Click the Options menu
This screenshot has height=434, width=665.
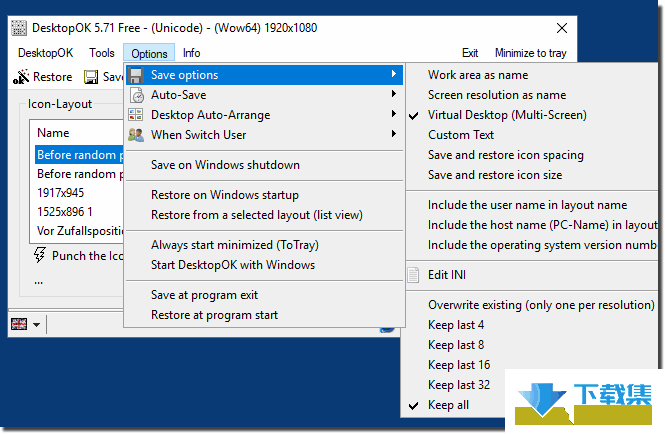(x=149, y=53)
